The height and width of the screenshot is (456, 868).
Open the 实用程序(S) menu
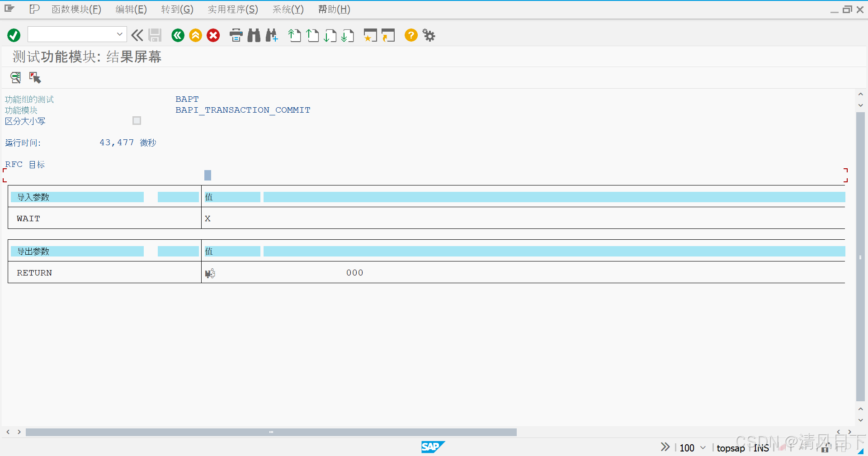(232, 9)
